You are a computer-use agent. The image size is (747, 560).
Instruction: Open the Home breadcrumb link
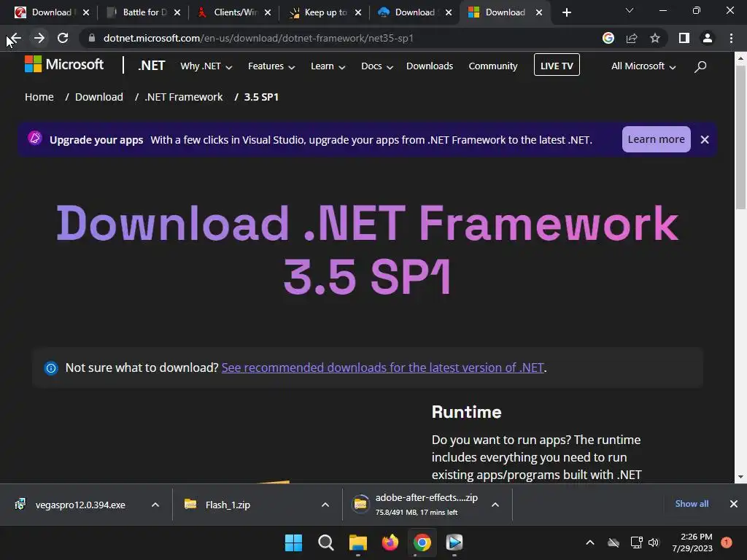39,97
